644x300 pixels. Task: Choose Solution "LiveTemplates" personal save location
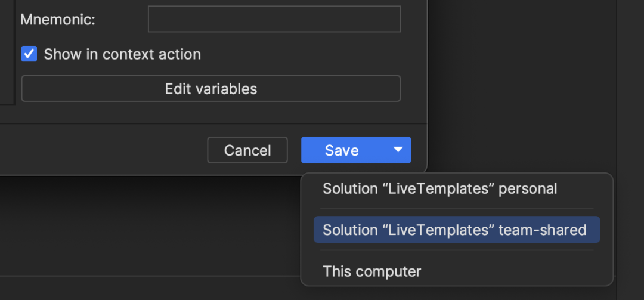tap(440, 188)
